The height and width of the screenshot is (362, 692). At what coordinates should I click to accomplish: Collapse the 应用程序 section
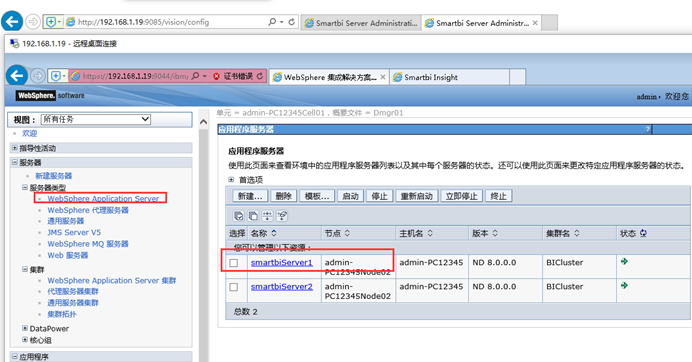(x=15, y=357)
